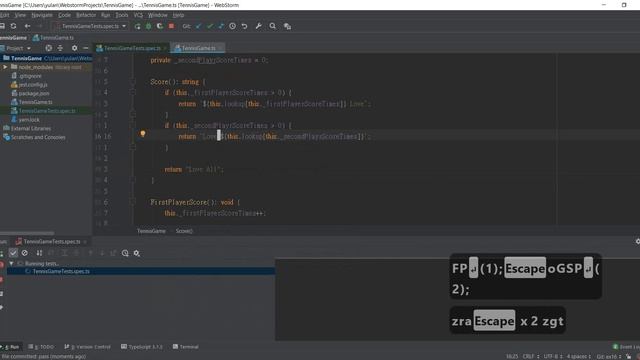Open the UTF-8 encoding selector
The height and width of the screenshot is (360, 640).
coord(553,357)
